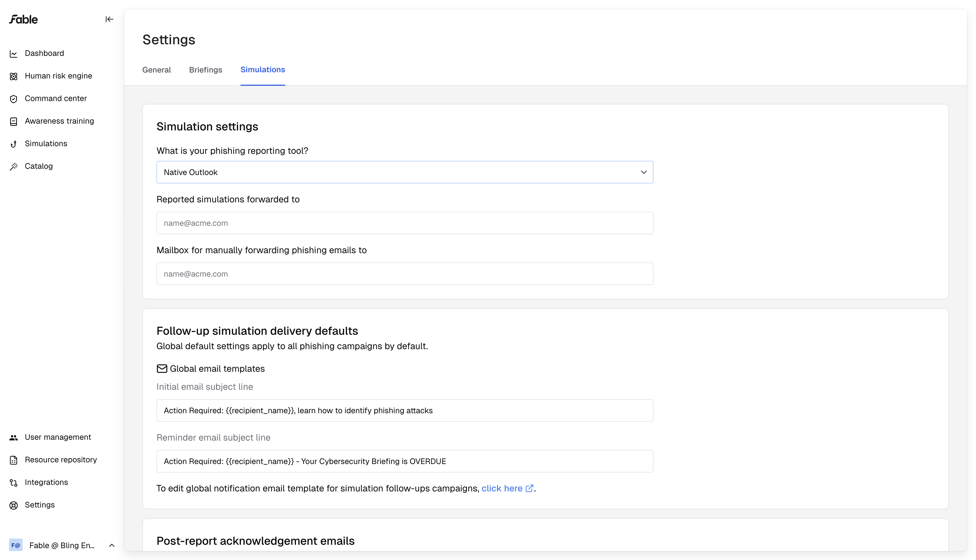Open the Catalog page
The image size is (976, 560).
tap(38, 166)
